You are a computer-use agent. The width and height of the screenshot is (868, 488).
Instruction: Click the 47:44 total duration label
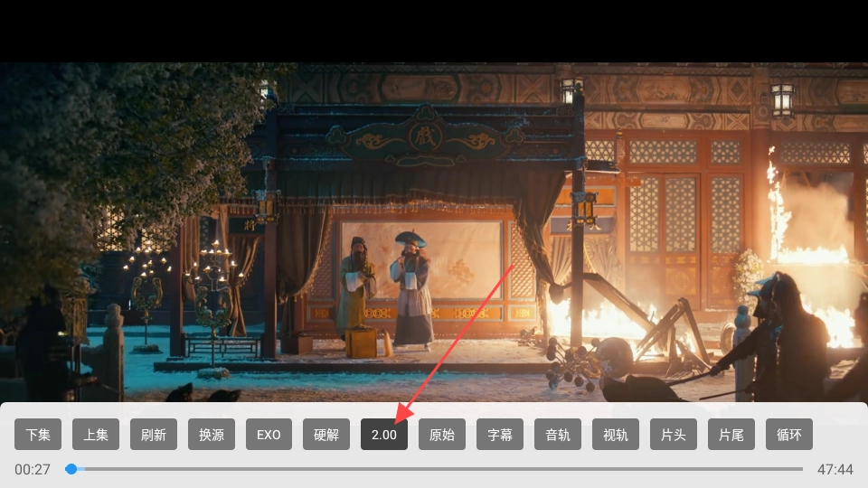pyautogui.click(x=835, y=470)
